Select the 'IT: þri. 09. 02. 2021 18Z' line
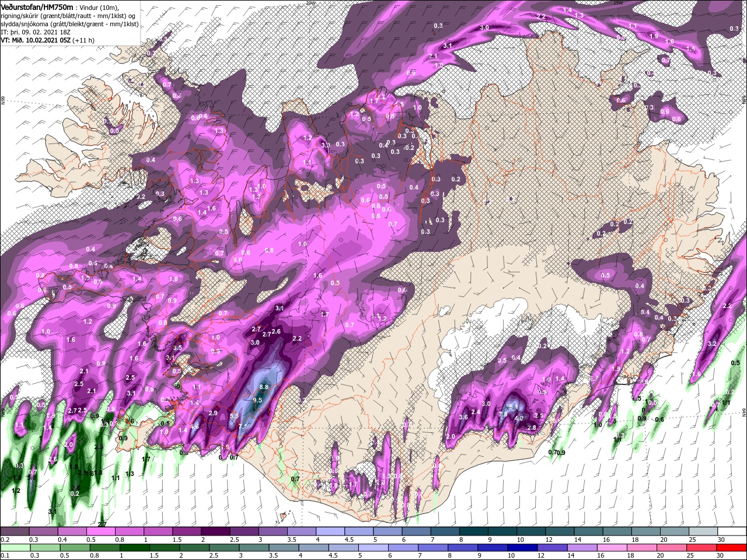Image resolution: width=747 pixels, height=560 pixels. [35, 32]
